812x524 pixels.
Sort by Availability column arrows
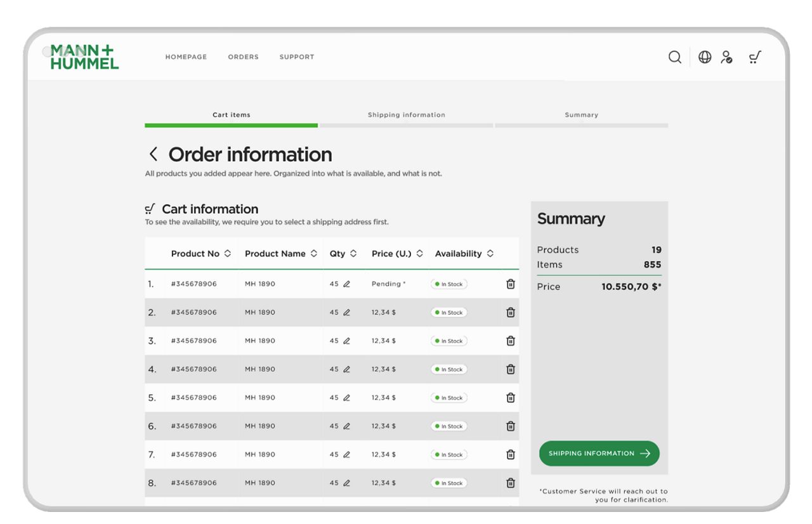pyautogui.click(x=490, y=254)
